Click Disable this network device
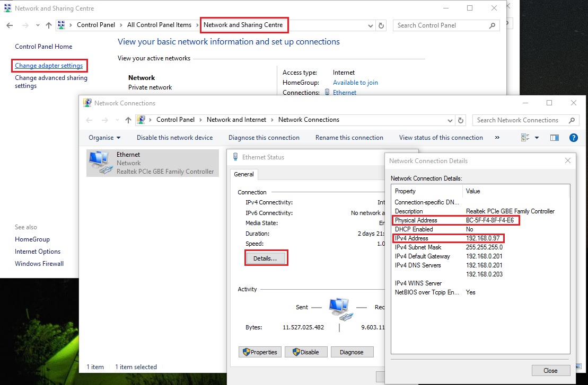Image resolution: width=588 pixels, height=385 pixels. (x=174, y=138)
